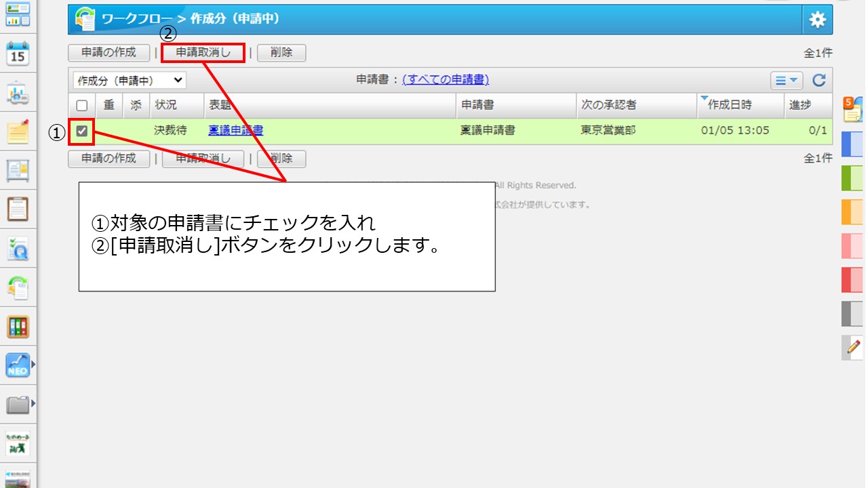Sort by the 添 column header
Image resolution: width=868 pixels, height=488 pixels.
(136, 105)
